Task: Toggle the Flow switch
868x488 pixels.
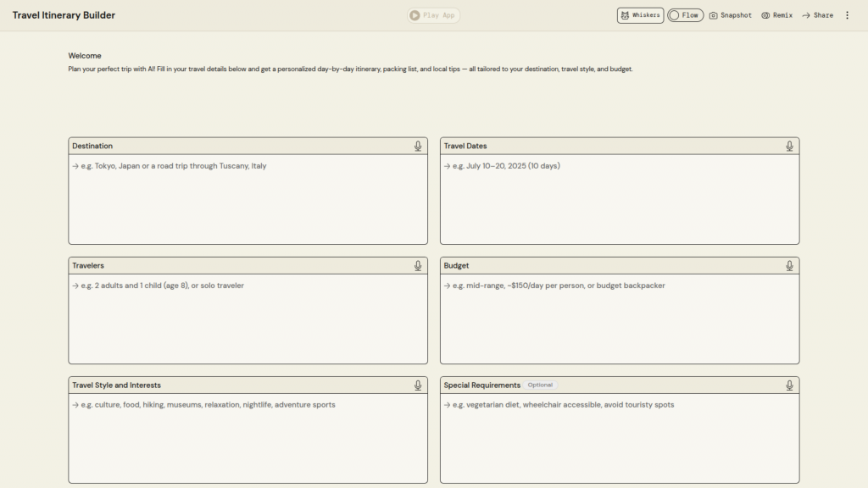Action: point(685,15)
